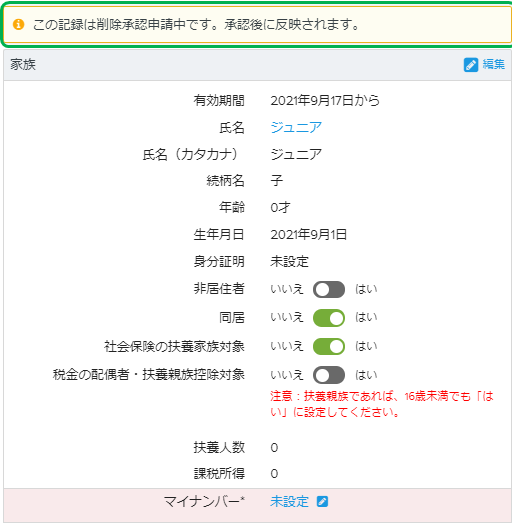Image resolution: width=512 pixels, height=530 pixels.
Task: Click the blue pencil icon in 家族 header
Action: click(471, 65)
